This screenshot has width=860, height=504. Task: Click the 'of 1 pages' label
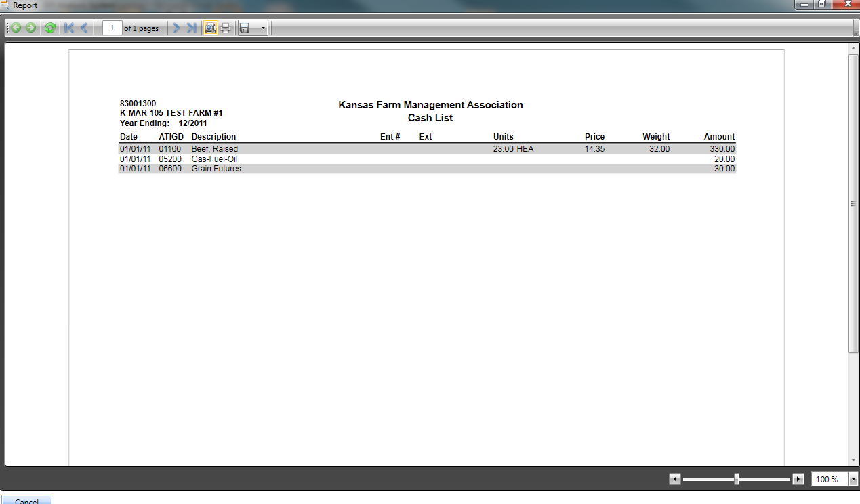pos(142,28)
